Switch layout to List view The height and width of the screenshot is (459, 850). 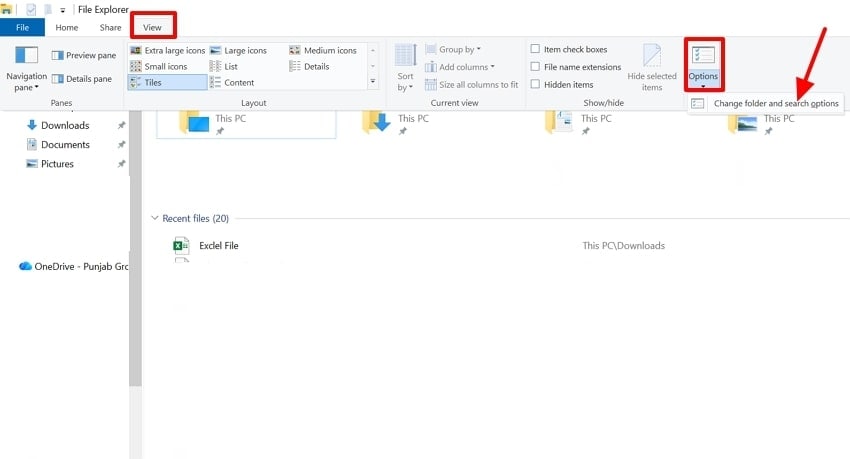pyautogui.click(x=224, y=66)
